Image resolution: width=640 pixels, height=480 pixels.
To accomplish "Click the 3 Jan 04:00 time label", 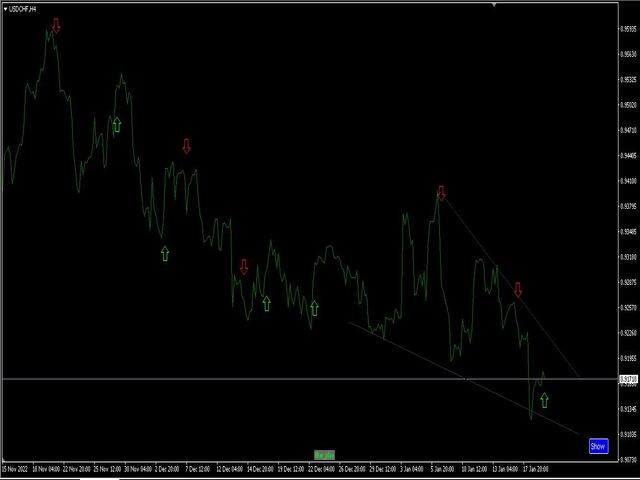I will click(411, 469).
